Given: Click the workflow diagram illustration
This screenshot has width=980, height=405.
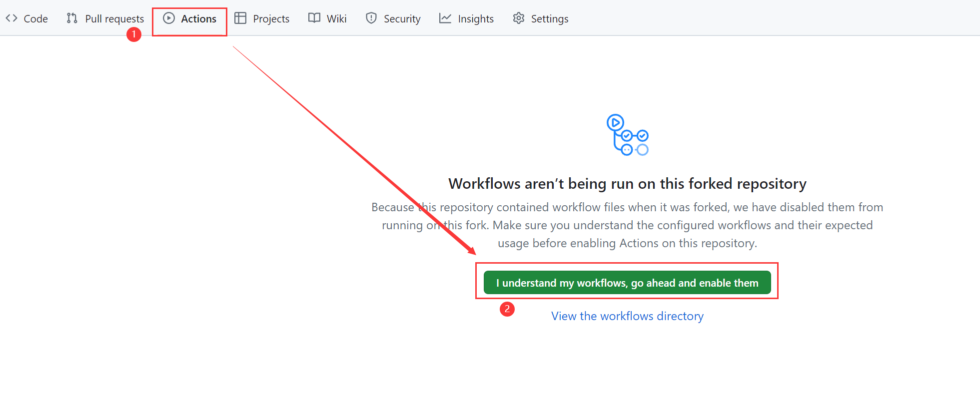Looking at the screenshot, I should (x=628, y=135).
